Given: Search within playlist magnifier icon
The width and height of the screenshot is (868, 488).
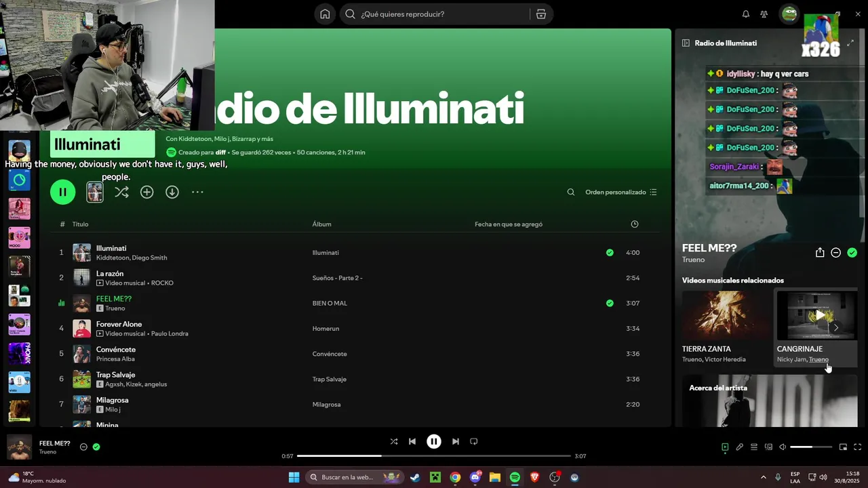Looking at the screenshot, I should point(571,192).
